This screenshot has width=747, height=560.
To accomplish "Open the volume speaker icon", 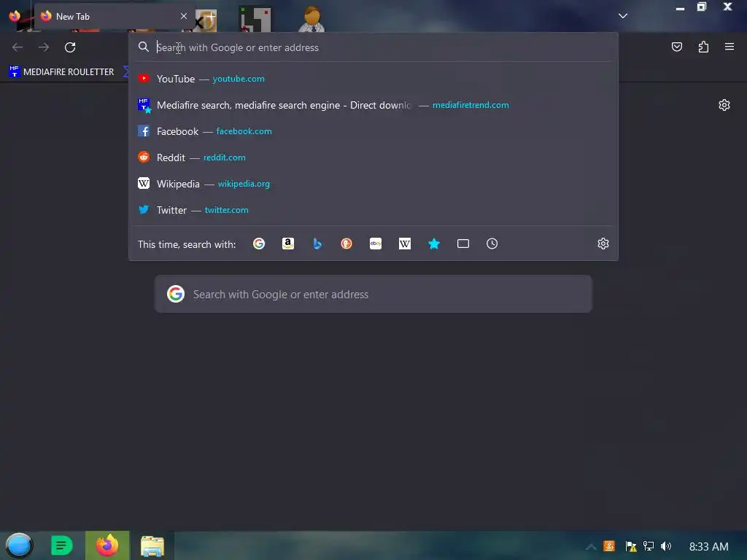I will [x=666, y=546].
